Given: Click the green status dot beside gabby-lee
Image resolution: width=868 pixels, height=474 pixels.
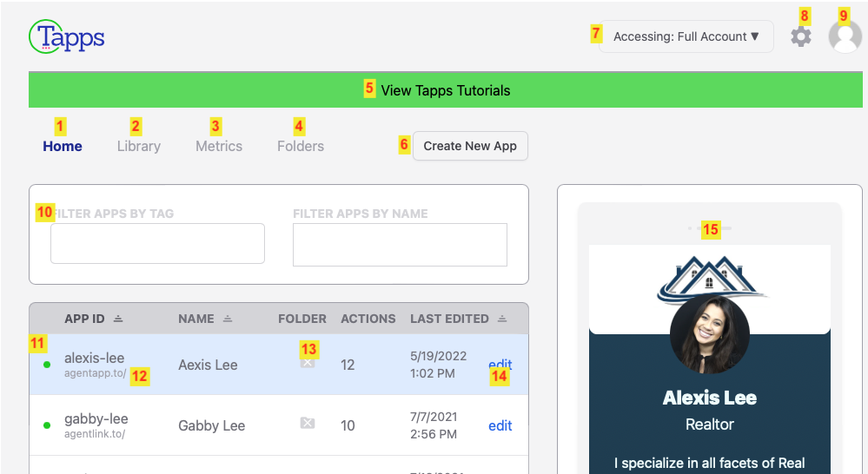Looking at the screenshot, I should 47,425.
